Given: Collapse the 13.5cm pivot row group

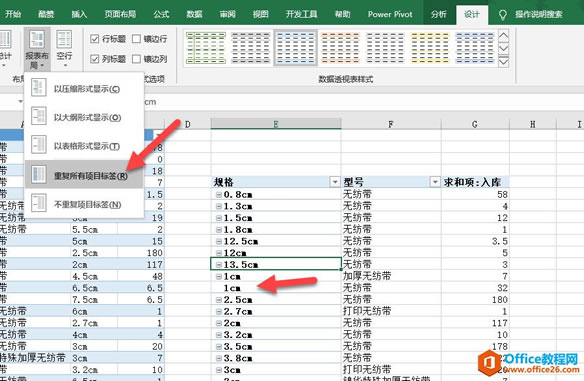Looking at the screenshot, I should click(219, 265).
